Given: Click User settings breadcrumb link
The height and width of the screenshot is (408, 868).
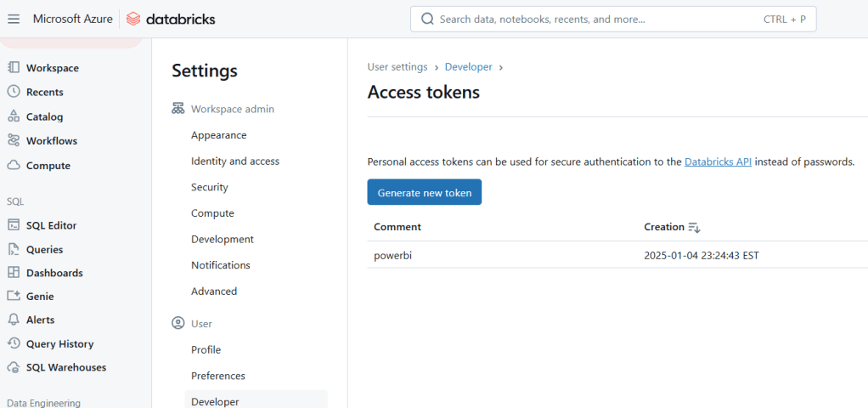Looking at the screenshot, I should pos(397,67).
